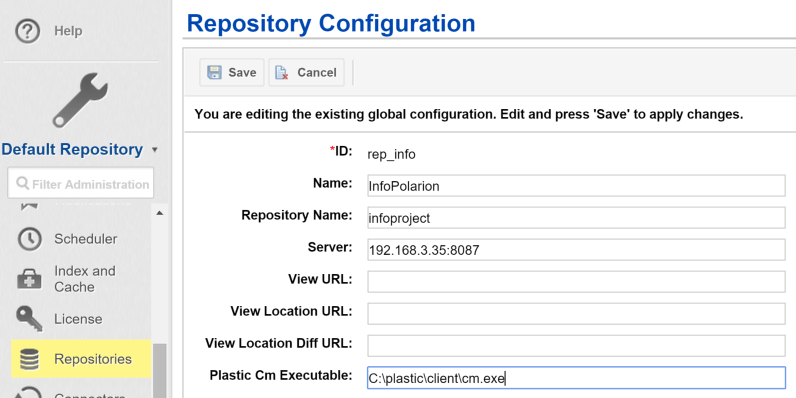Click the Scheduler clock icon
796x398 pixels.
pyautogui.click(x=29, y=239)
